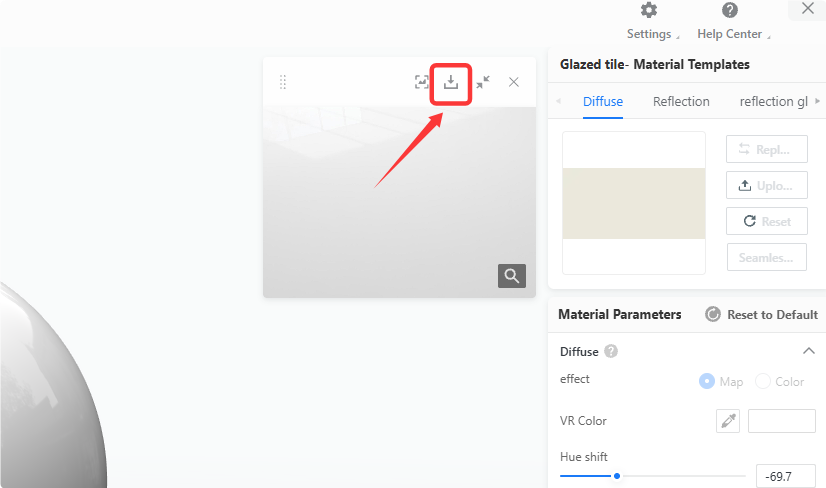The image size is (826, 488).
Task: Shrink preview with the collapse arrows icon
Action: click(483, 82)
